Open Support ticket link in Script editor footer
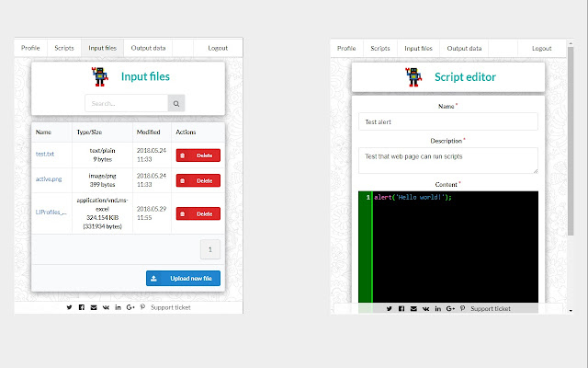The width and height of the screenshot is (588, 368). [491, 308]
